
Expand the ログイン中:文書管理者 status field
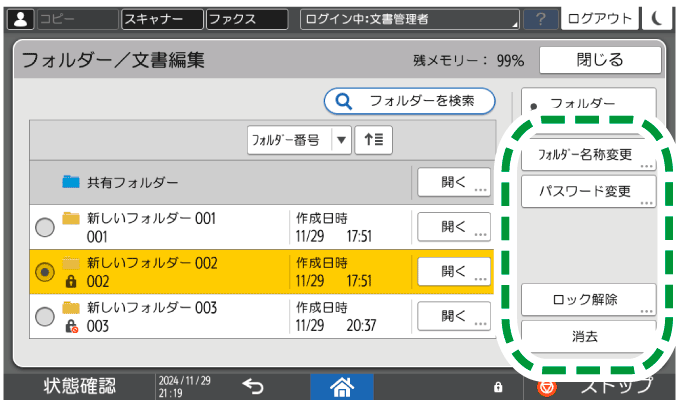click(x=409, y=19)
